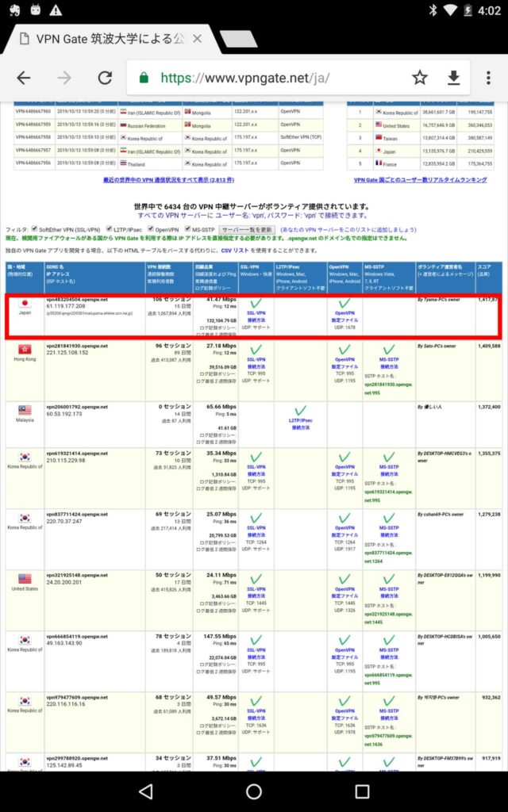Toggle the L2TP/IPsec filter checkbox

[x=108, y=229]
